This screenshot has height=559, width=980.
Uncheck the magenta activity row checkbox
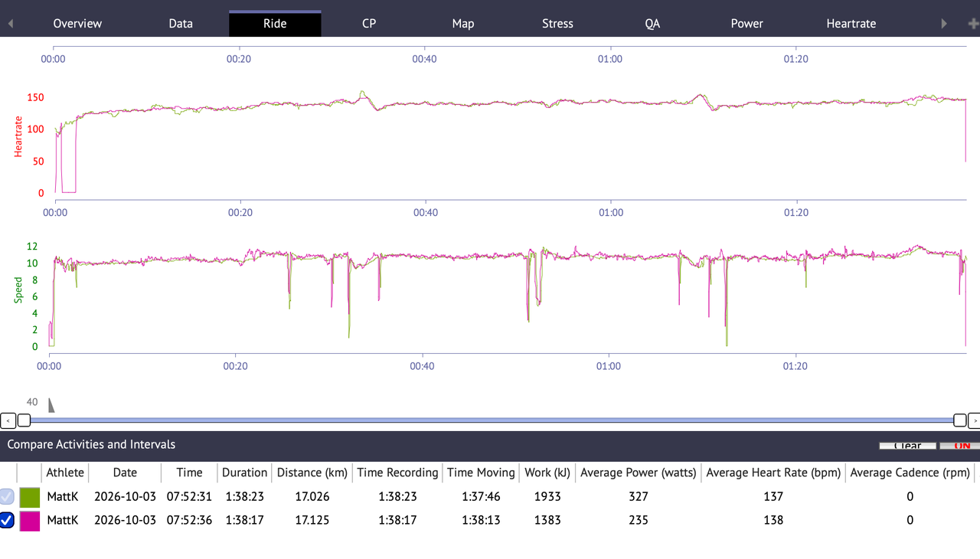tap(7, 521)
